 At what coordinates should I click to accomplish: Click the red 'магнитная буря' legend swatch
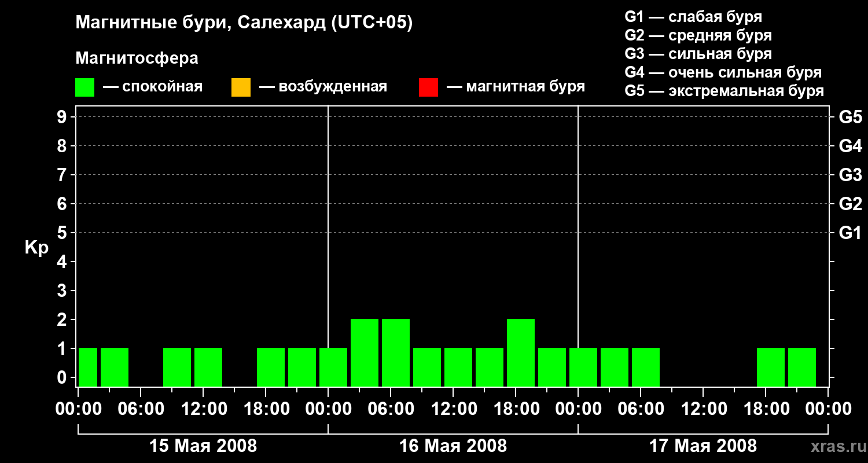click(x=428, y=87)
